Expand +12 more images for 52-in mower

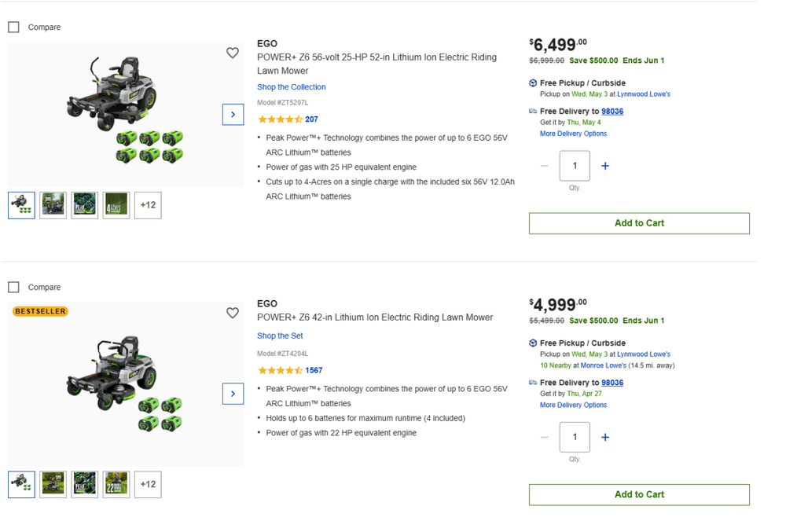click(148, 205)
